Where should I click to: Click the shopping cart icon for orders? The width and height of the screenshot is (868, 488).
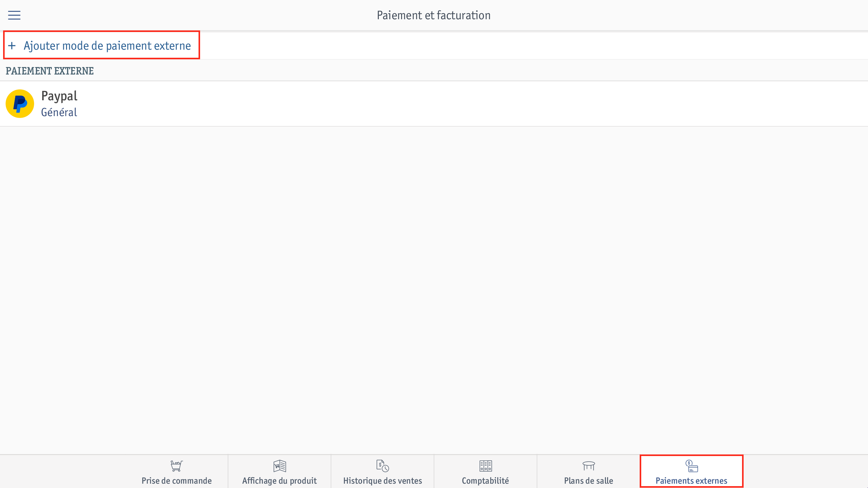[x=177, y=466]
